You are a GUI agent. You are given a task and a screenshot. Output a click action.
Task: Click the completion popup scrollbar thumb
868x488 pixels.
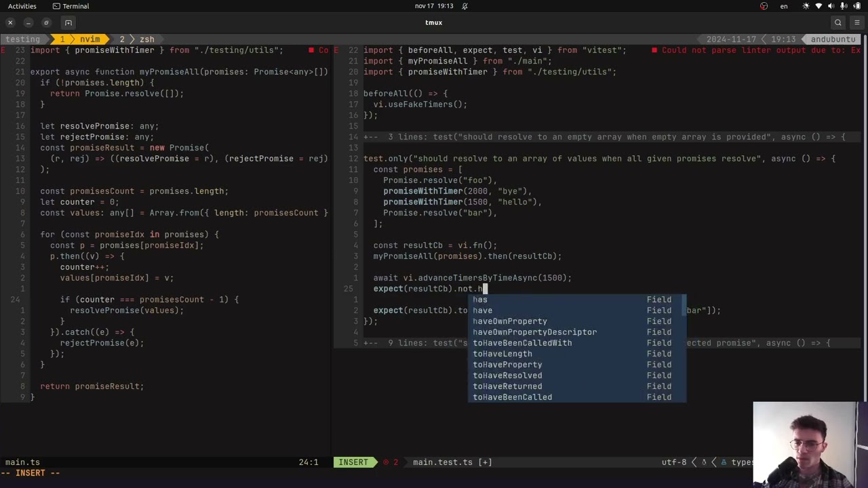click(684, 305)
